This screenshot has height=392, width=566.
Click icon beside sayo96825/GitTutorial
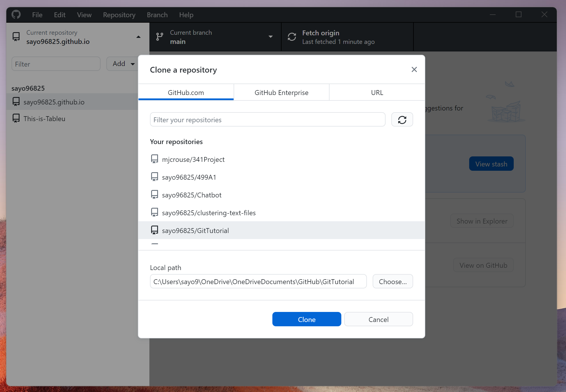[155, 230]
